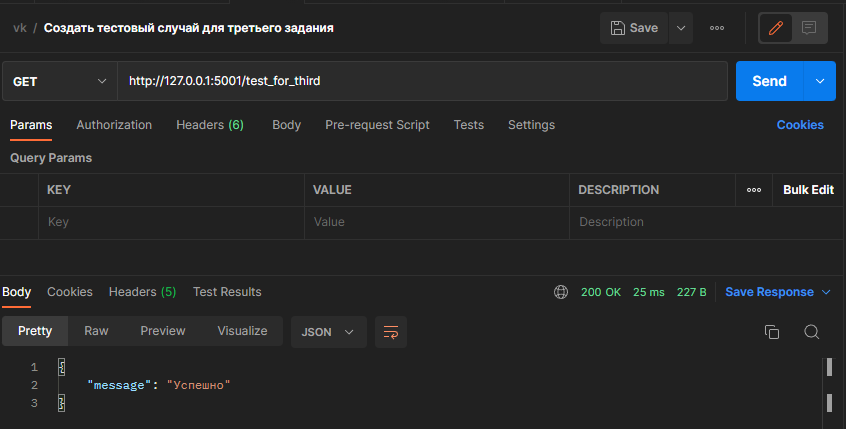
Task: Click the Key input cell
Action: 171,222
